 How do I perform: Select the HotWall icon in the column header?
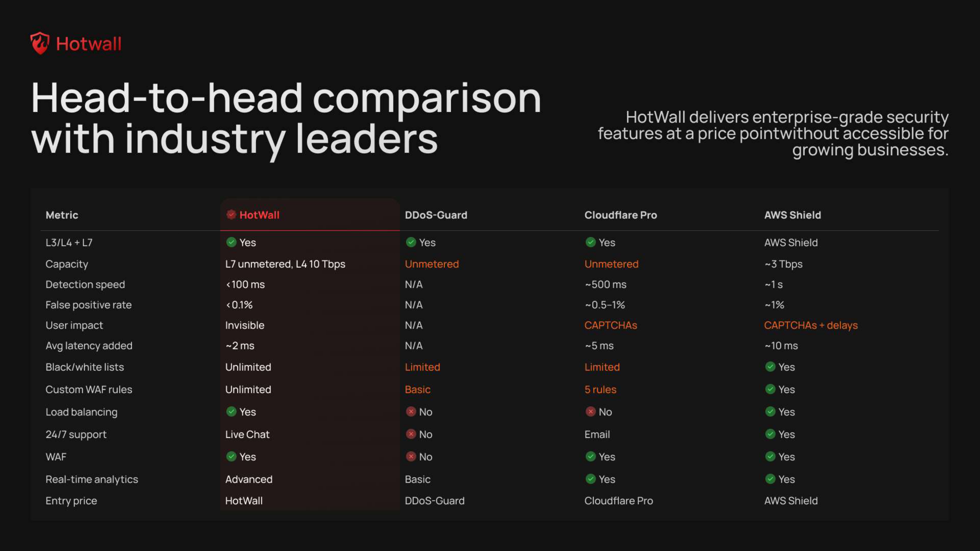coord(231,215)
